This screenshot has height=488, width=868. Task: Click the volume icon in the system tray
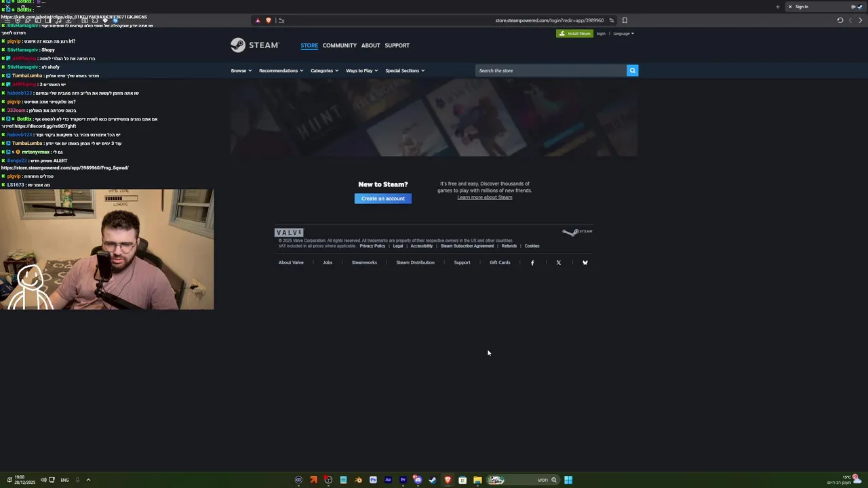tap(43, 480)
